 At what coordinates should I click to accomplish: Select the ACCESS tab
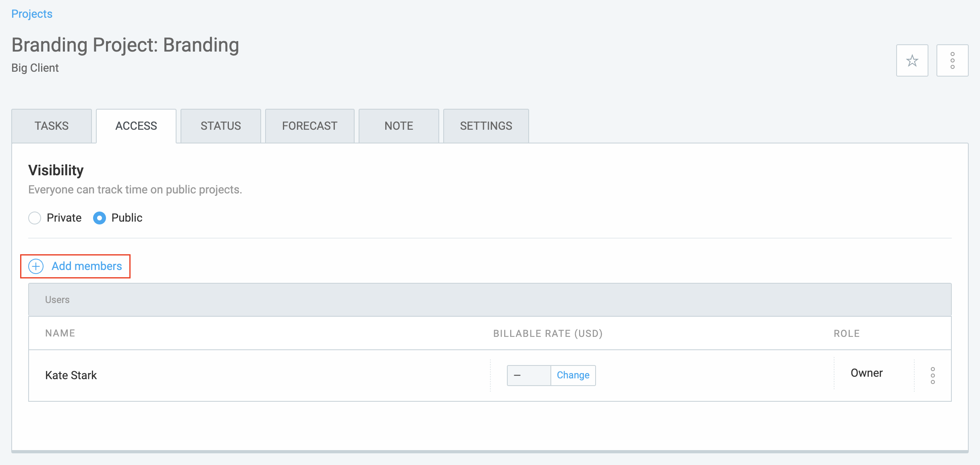coord(136,126)
